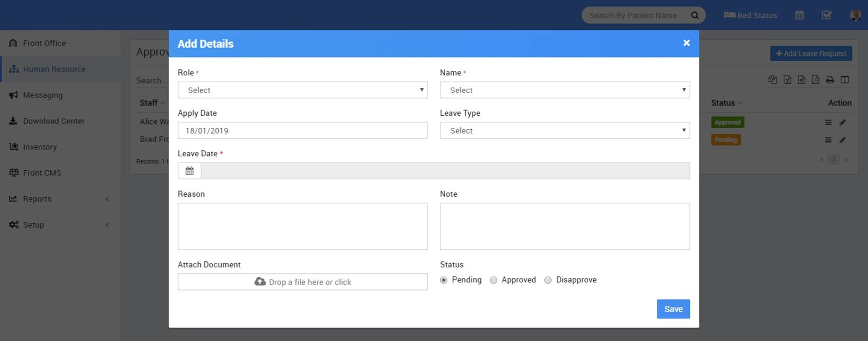The width and height of the screenshot is (868, 341).
Task: Open the task checklist icon in header
Action: coord(826,15)
